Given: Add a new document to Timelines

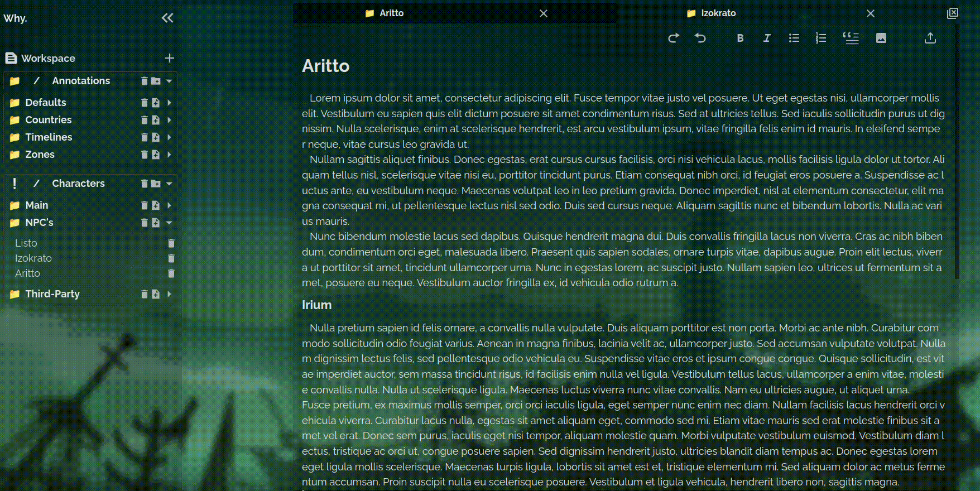Looking at the screenshot, I should point(156,137).
